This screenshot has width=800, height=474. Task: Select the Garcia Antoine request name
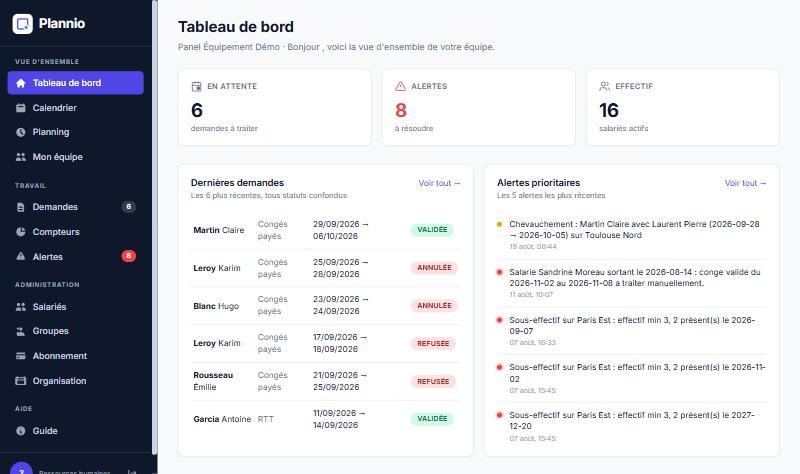tap(222, 419)
